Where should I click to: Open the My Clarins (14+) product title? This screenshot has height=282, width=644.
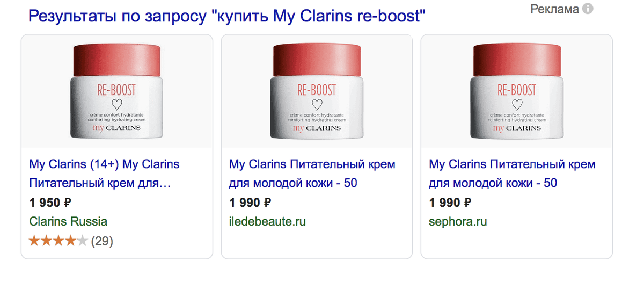[x=104, y=173]
